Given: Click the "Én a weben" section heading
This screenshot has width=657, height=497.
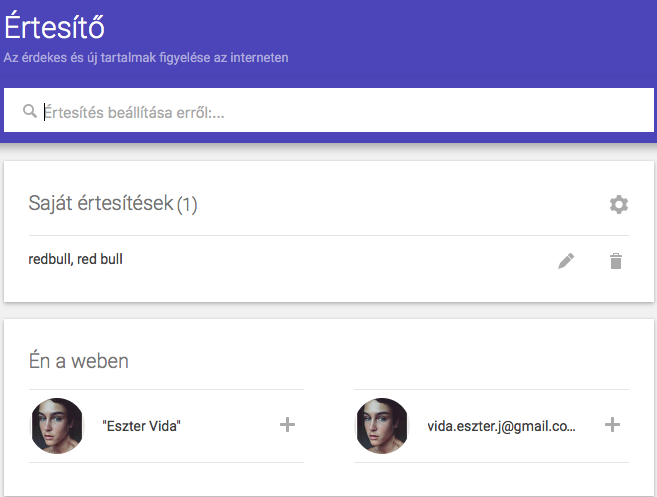Looking at the screenshot, I should (x=79, y=361).
